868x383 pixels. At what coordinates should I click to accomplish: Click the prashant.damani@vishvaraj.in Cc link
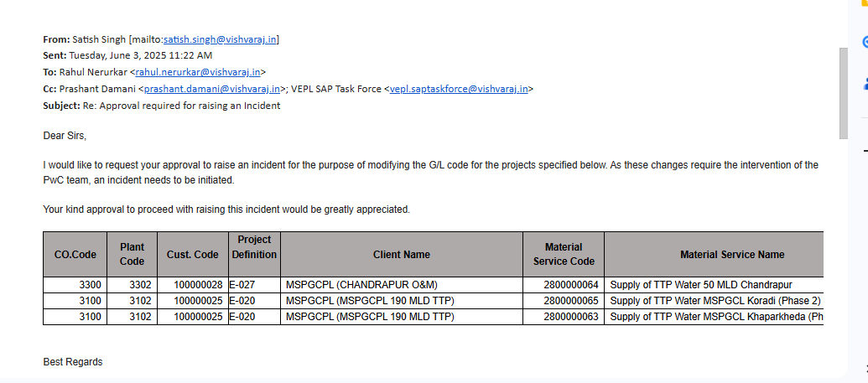point(212,89)
